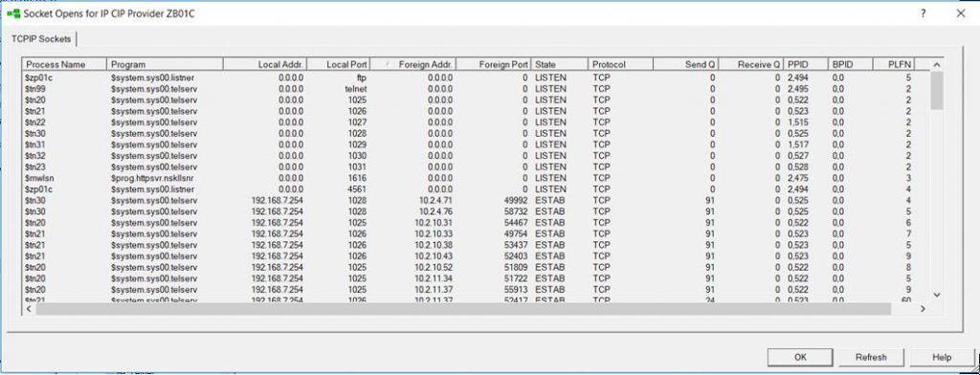Sort by State column header

(x=559, y=64)
